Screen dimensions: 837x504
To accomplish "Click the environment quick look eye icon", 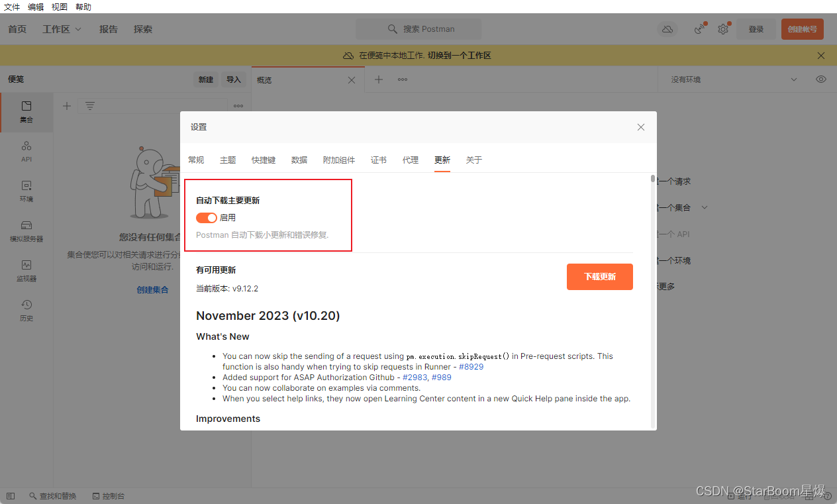I will tap(821, 79).
